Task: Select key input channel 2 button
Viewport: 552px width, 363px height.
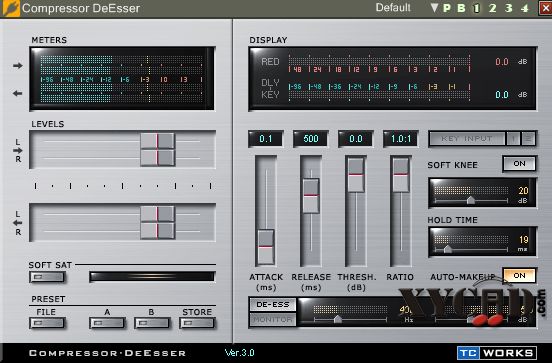Action: coord(528,139)
